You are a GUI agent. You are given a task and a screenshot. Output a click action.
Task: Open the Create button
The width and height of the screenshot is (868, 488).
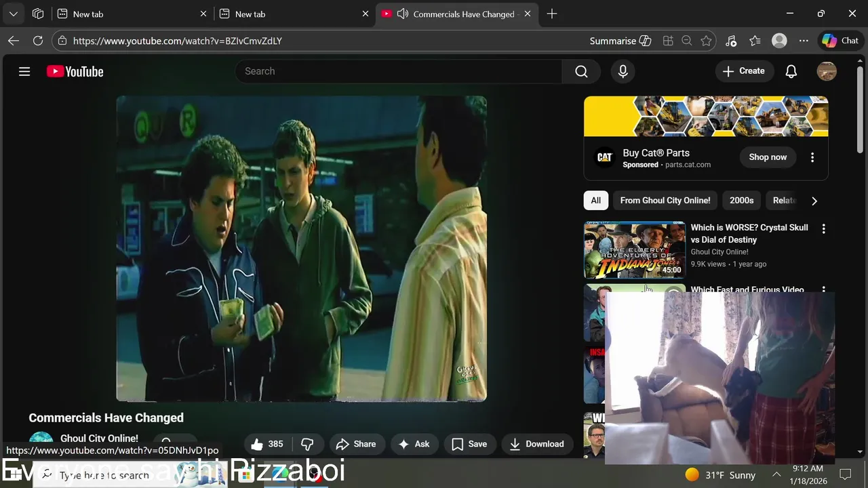pos(744,71)
